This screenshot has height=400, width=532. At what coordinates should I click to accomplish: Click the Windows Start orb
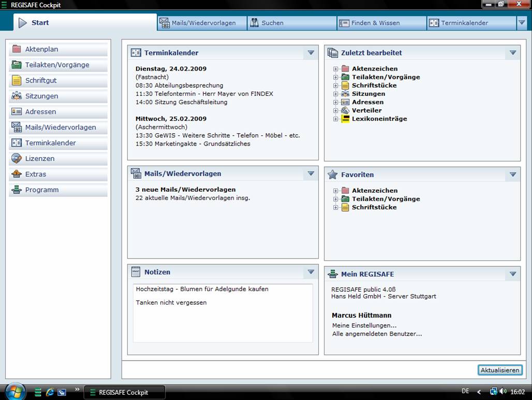pyautogui.click(x=16, y=392)
